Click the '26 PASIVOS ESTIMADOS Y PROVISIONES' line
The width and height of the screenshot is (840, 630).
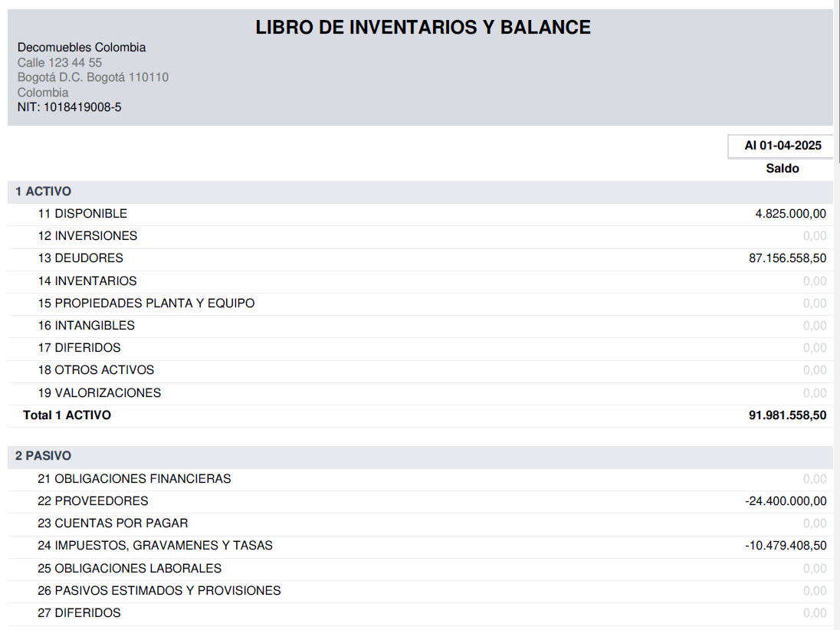(x=159, y=591)
